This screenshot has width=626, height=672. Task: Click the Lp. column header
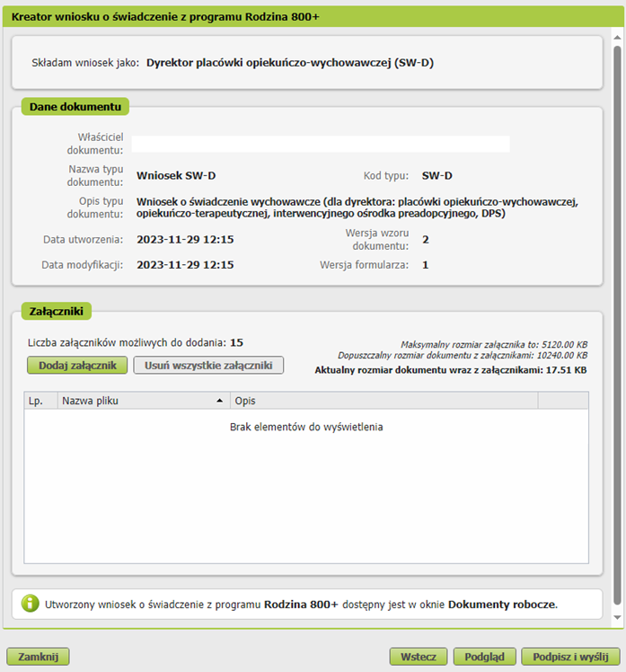tap(40, 401)
